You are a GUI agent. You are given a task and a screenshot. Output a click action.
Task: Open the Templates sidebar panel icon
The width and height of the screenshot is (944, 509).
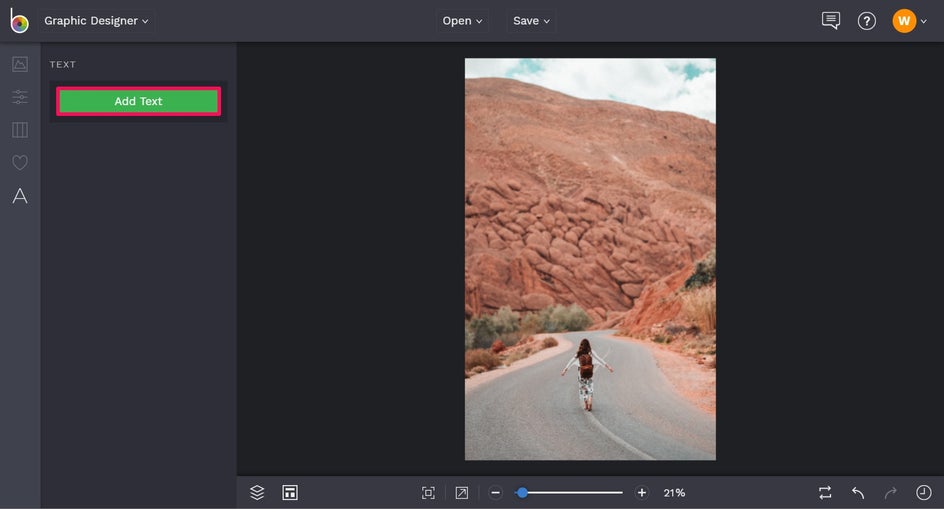[x=20, y=130]
